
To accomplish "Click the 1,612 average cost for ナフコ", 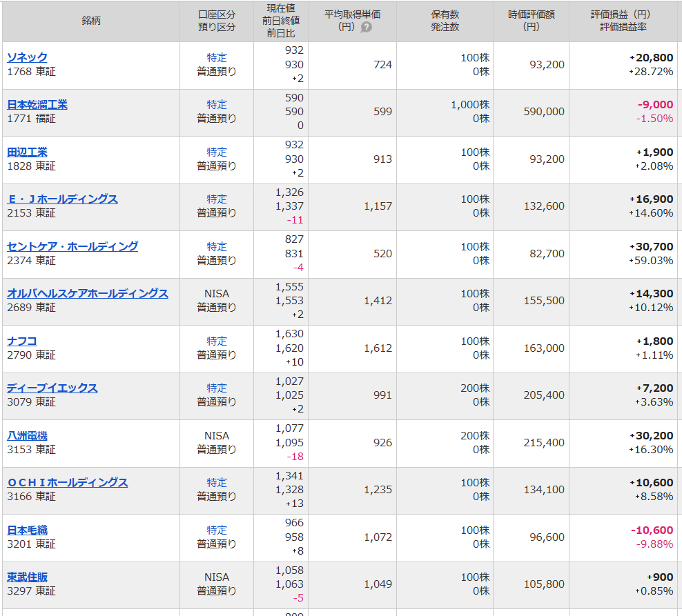I will point(378,348).
